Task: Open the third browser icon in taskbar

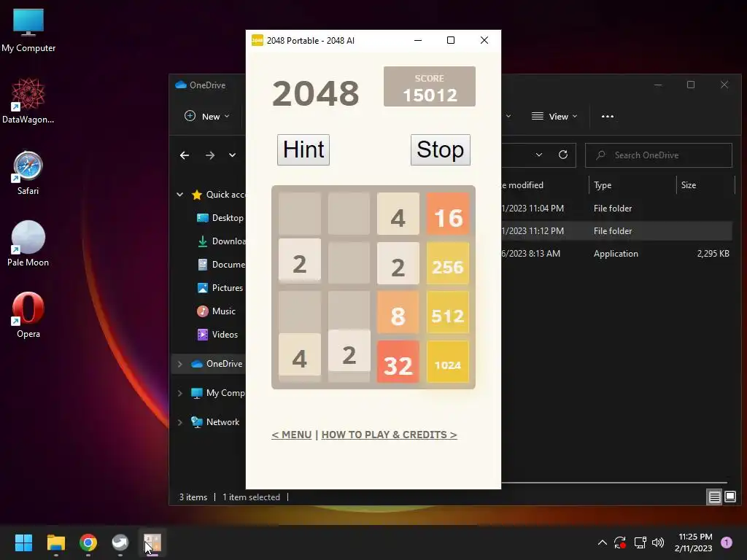Action: (120, 542)
